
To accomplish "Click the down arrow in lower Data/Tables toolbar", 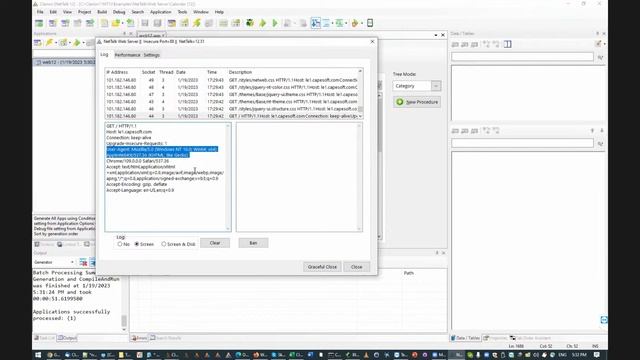I will pos(602,131).
